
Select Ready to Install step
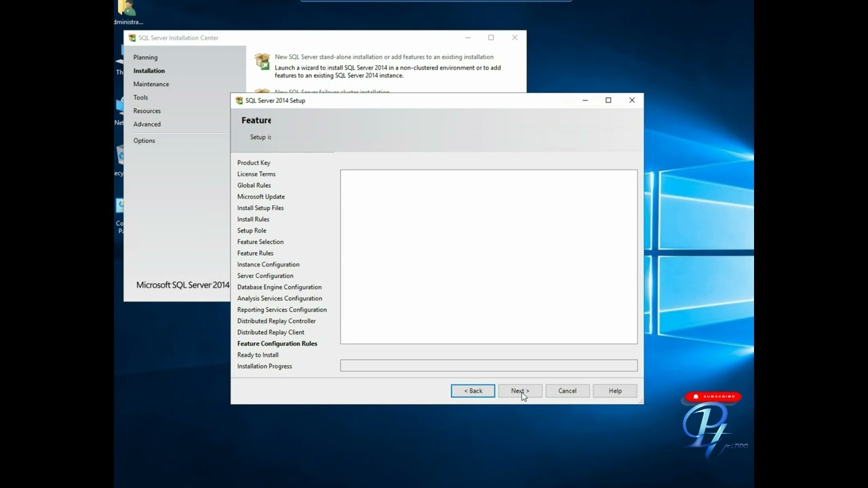coord(258,355)
